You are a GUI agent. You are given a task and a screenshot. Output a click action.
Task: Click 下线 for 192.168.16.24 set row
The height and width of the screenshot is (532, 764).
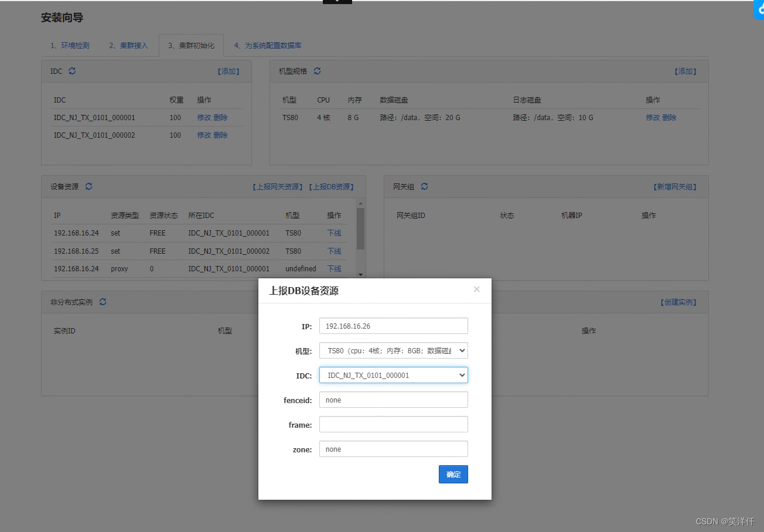coord(334,233)
